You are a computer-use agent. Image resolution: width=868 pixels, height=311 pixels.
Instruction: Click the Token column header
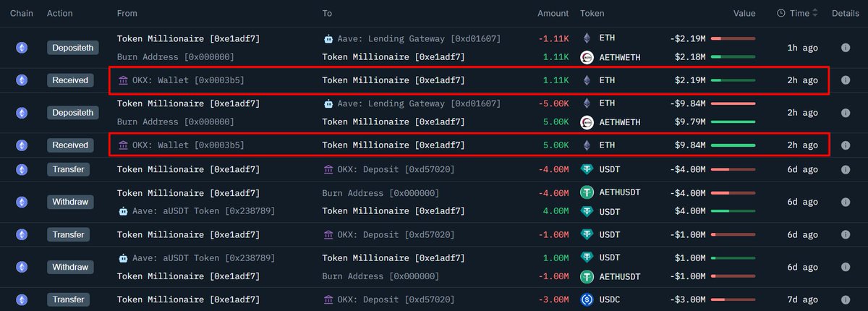(592, 13)
